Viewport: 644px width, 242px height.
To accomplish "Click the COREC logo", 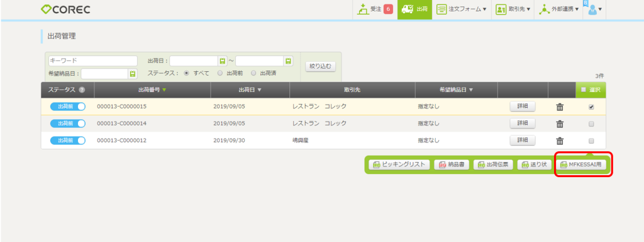I will 65,9.
